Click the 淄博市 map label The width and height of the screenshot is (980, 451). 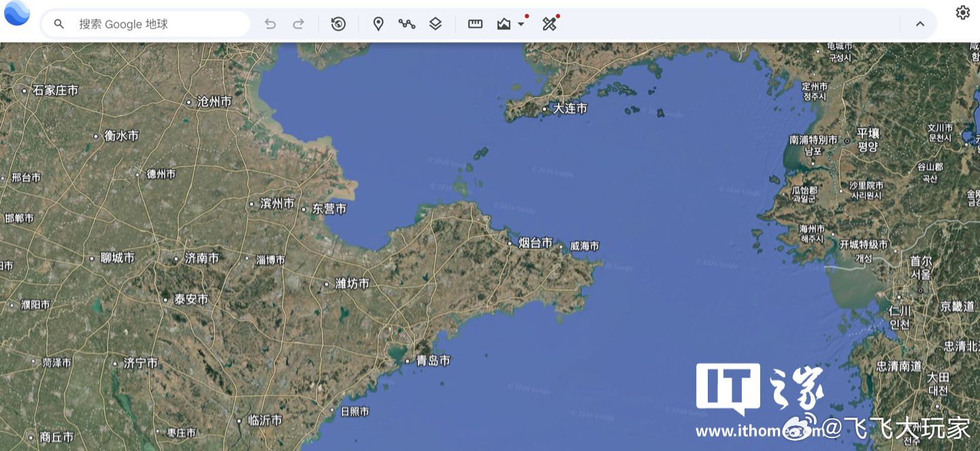coord(270,259)
